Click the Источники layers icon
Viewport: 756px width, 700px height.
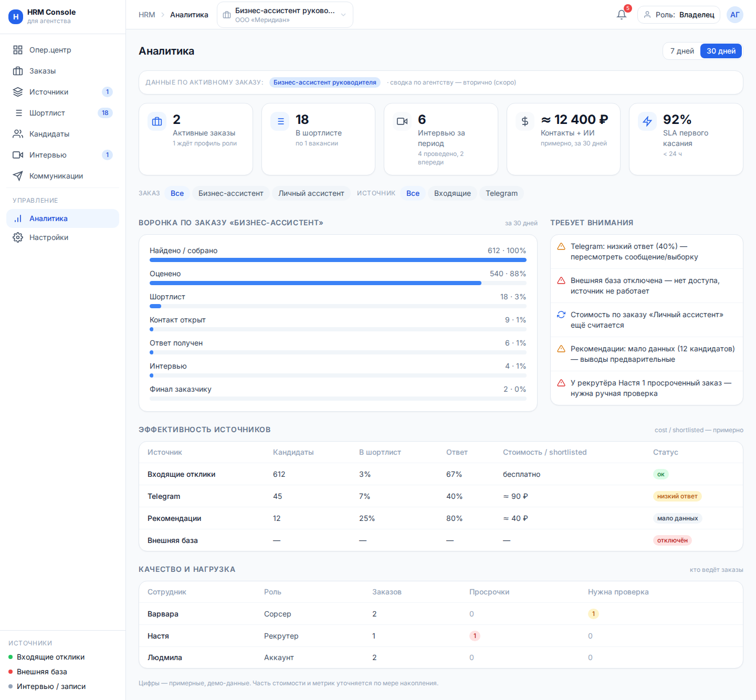pos(18,92)
